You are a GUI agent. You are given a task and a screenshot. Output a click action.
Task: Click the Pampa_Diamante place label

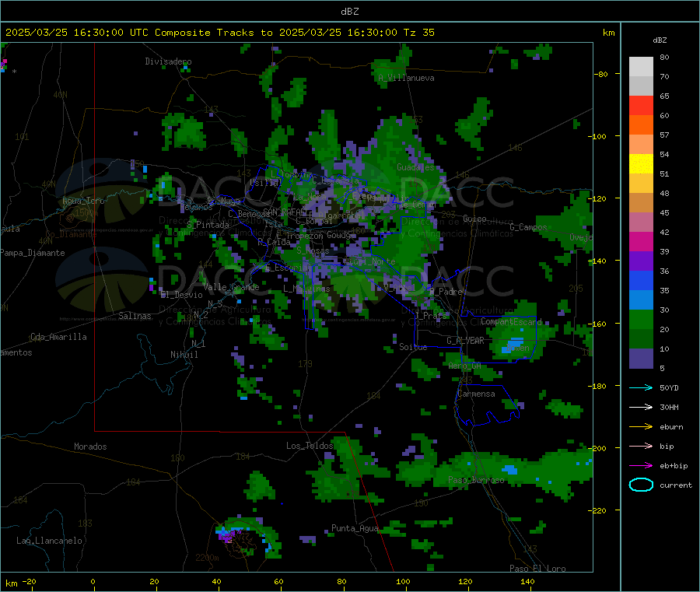click(x=33, y=253)
